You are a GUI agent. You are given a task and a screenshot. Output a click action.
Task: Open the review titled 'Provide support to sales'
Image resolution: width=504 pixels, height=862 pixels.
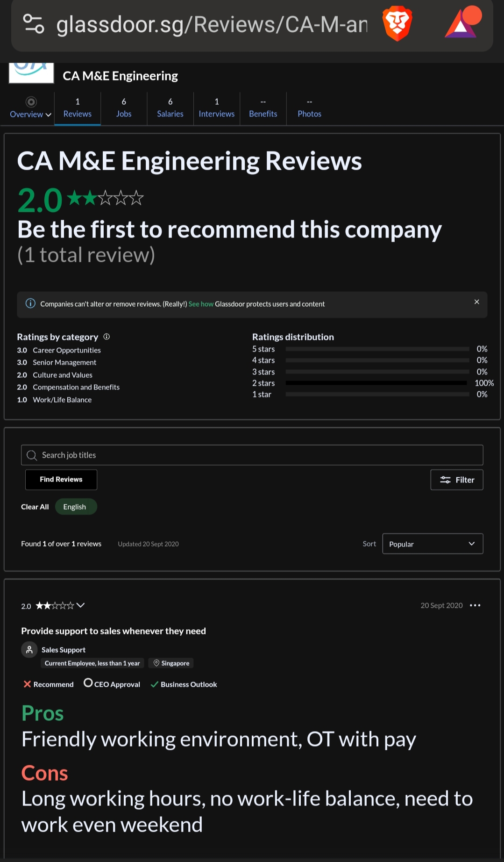(114, 631)
